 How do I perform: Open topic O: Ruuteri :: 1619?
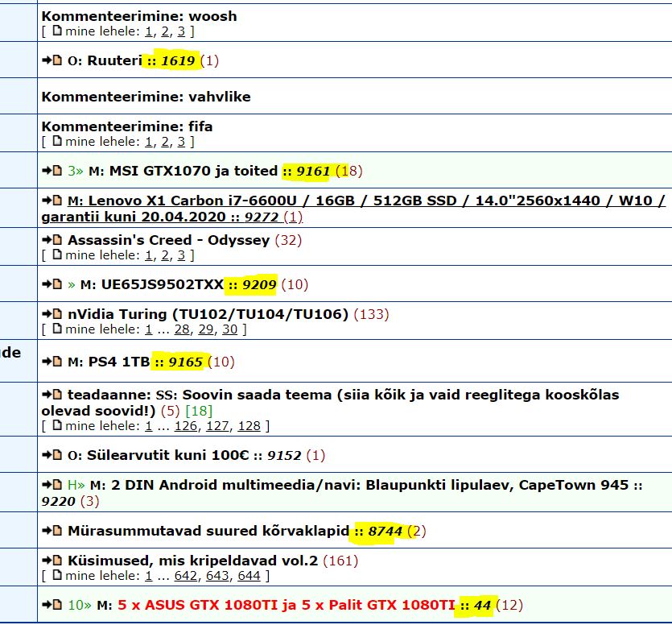(131, 60)
